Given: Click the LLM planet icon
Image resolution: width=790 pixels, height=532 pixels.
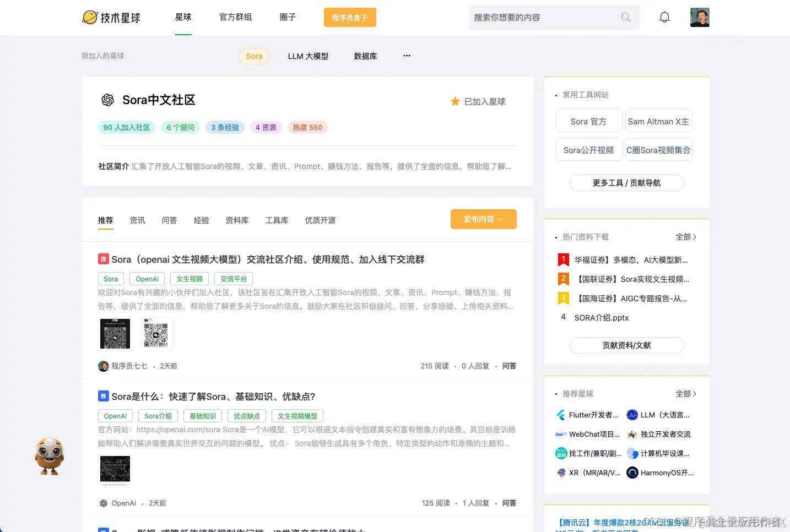Looking at the screenshot, I should (632, 415).
